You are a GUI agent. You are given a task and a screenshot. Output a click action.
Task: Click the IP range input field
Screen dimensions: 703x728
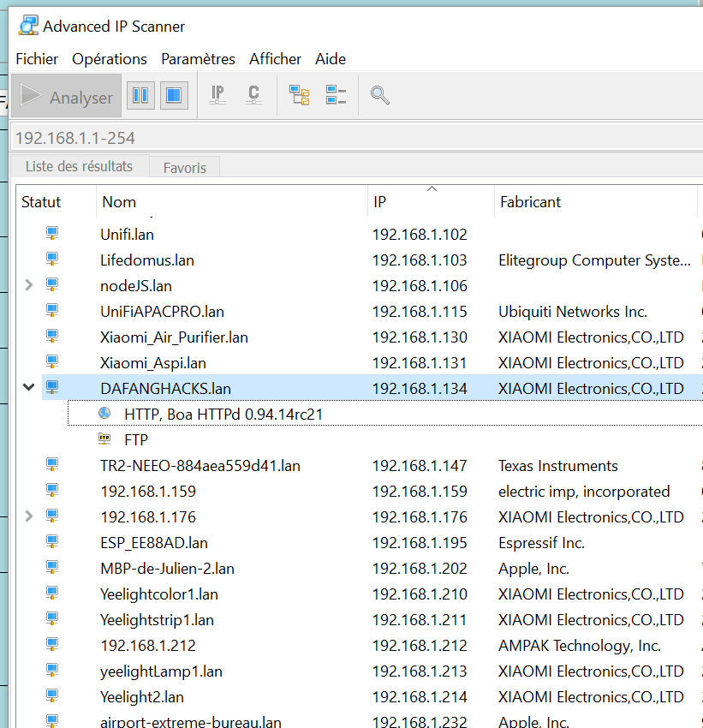(356, 138)
